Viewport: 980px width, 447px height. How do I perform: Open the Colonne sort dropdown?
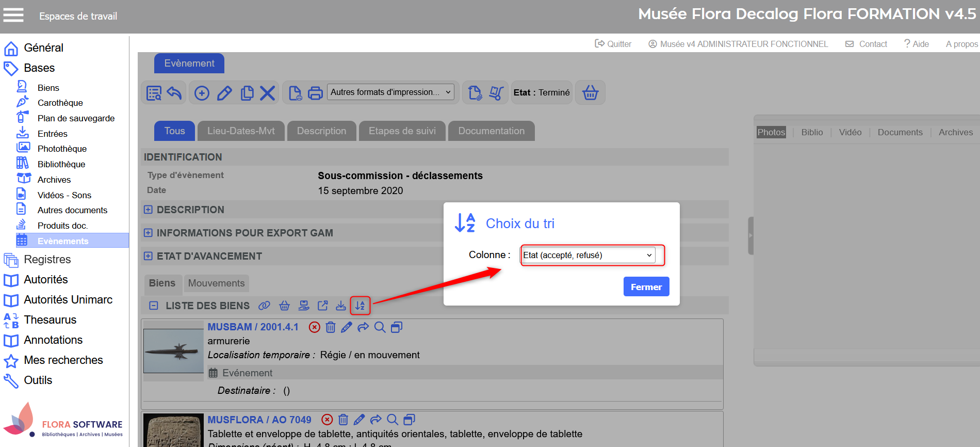[x=587, y=255]
